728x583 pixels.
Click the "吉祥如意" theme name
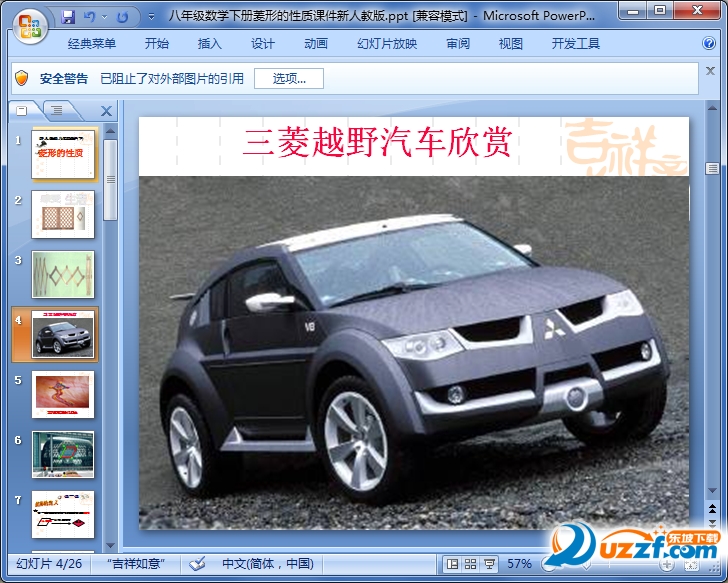click(136, 564)
